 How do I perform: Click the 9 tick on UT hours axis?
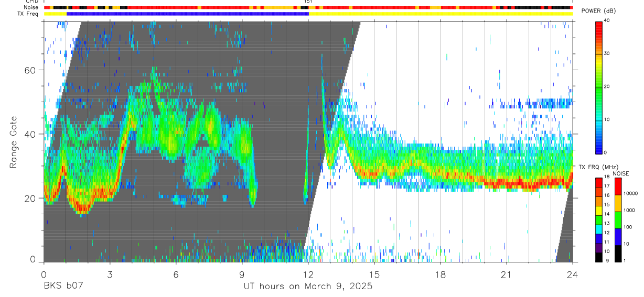pyautogui.click(x=242, y=274)
